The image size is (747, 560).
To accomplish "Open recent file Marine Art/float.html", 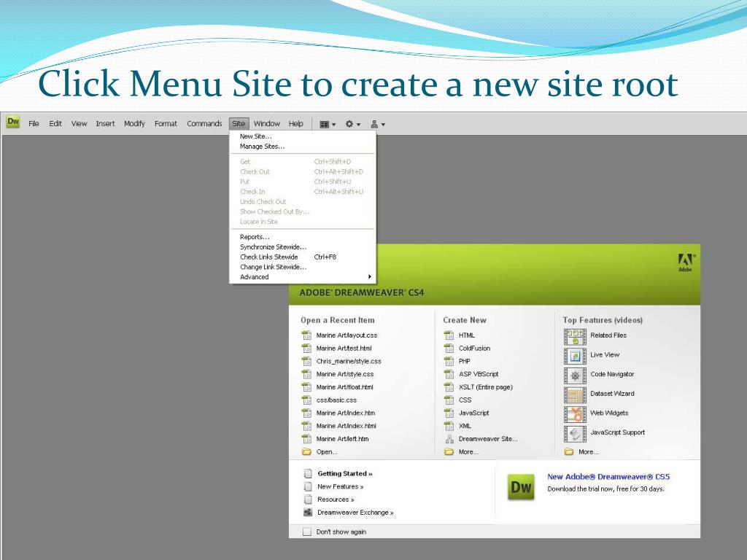I will point(344,387).
